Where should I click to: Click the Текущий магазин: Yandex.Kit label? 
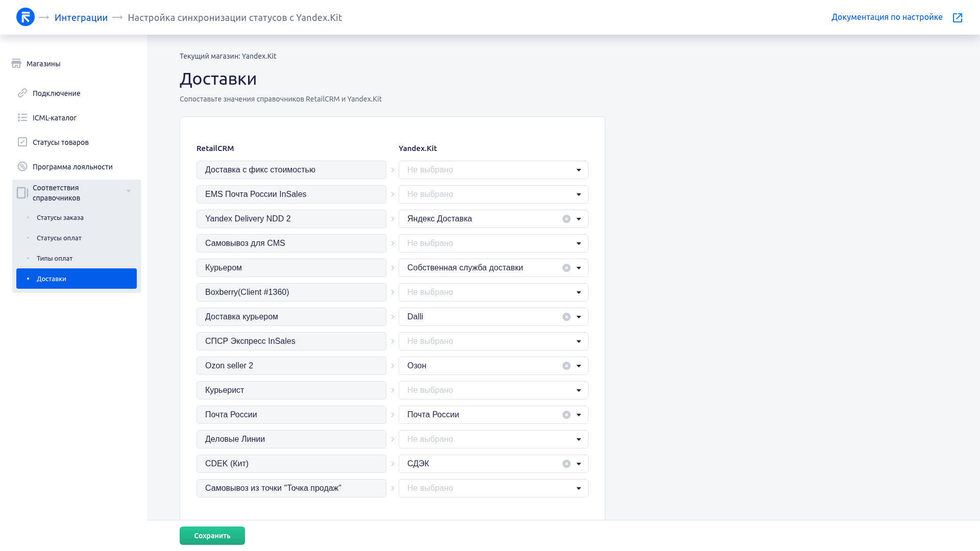point(228,56)
